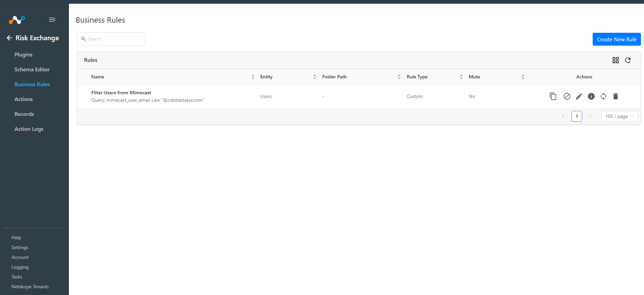
Task: Open Help link
Action: [x=16, y=238]
